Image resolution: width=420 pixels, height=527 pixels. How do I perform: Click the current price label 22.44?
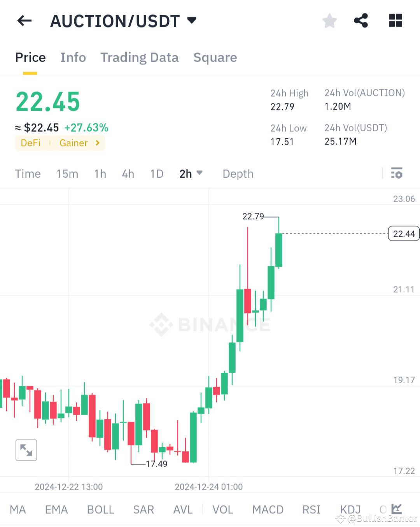coord(403,234)
